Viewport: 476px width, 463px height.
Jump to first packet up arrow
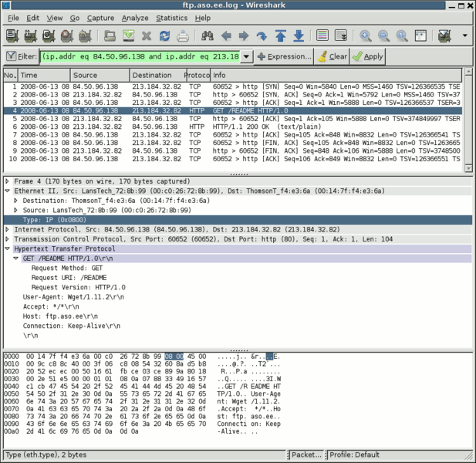click(x=281, y=35)
